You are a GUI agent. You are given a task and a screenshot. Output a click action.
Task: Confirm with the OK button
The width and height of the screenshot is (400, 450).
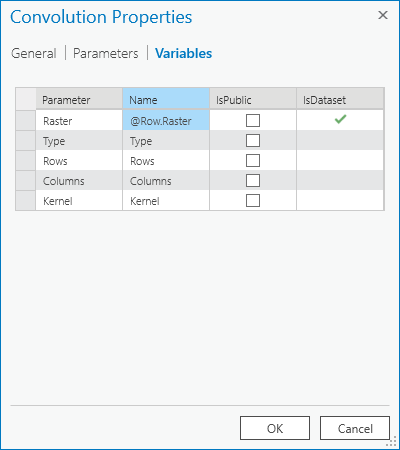tap(275, 428)
